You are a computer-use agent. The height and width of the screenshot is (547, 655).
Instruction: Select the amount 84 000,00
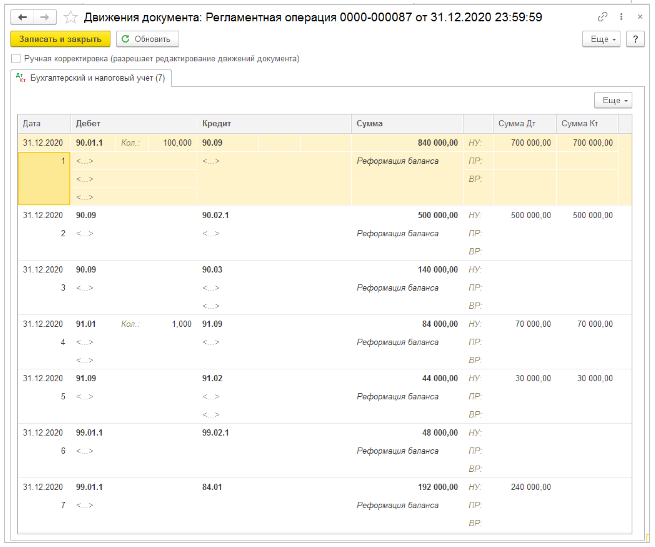coord(440,324)
